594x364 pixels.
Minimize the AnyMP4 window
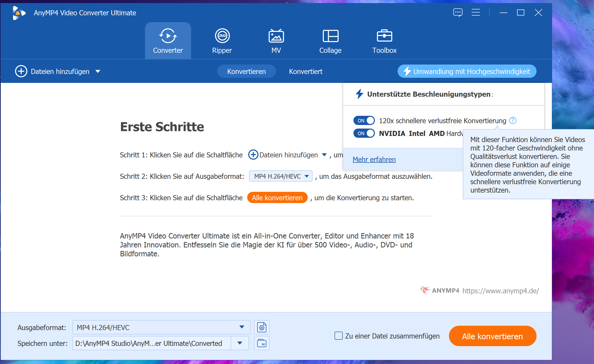click(503, 12)
